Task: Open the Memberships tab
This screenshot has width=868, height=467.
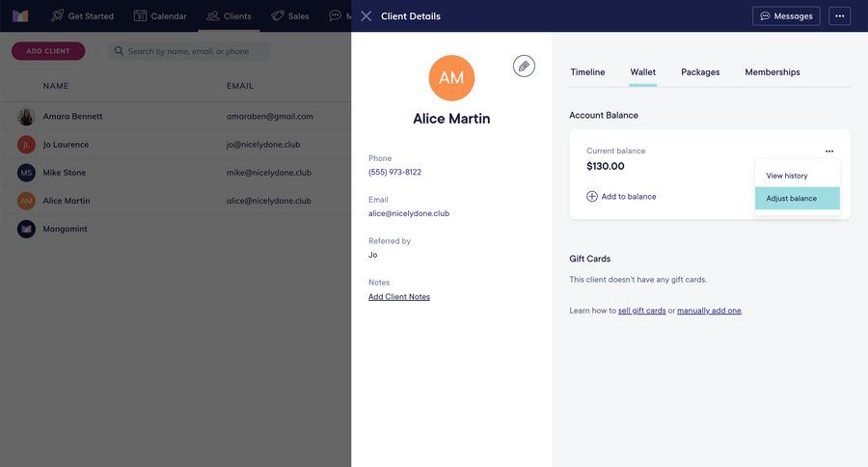Action: pyautogui.click(x=773, y=72)
